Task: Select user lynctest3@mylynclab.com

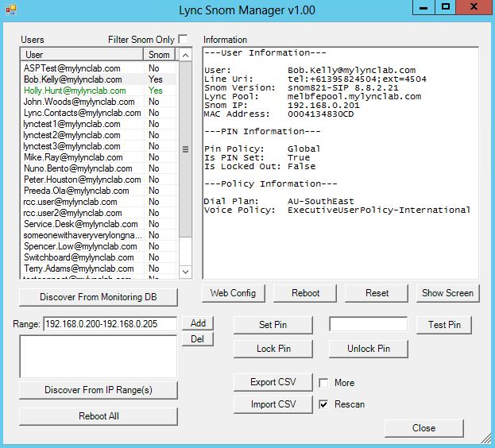Action: (99, 146)
